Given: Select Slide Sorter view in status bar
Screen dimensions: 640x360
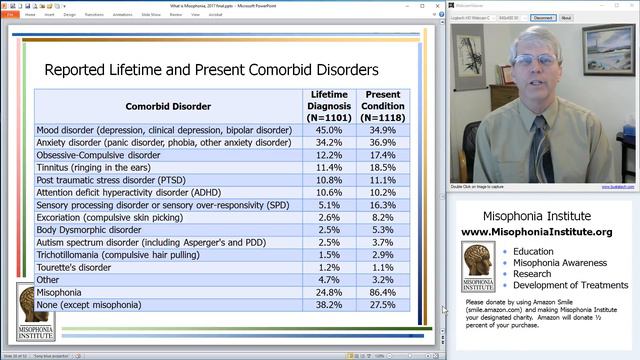Looking at the screenshot, I should pyautogui.click(x=356, y=356).
